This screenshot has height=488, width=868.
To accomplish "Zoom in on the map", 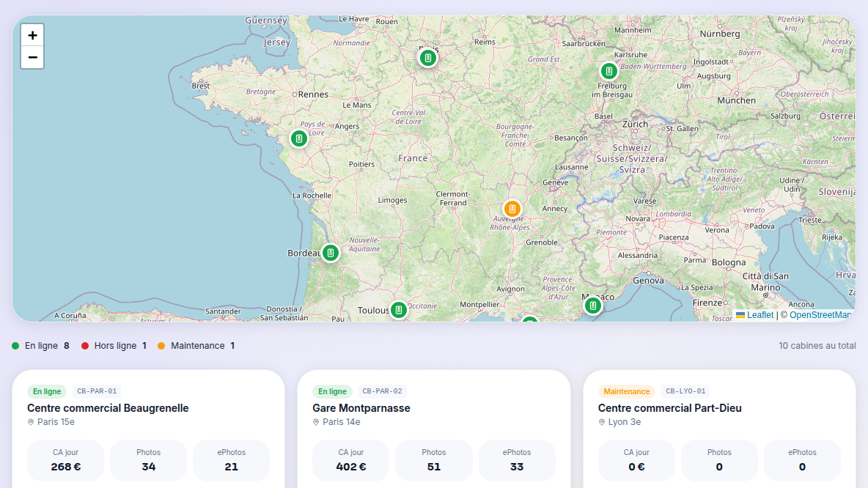I will coord(32,35).
